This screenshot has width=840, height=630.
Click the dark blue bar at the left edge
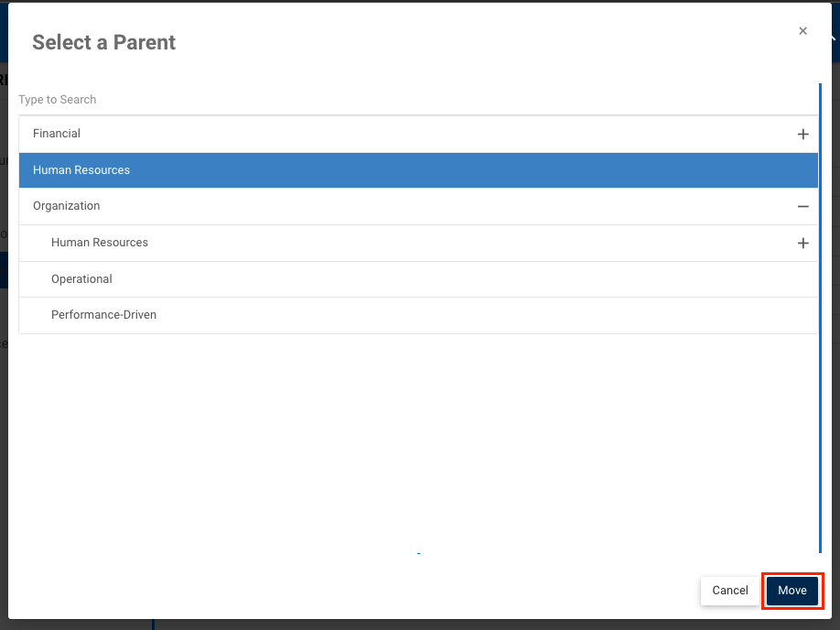tap(4, 270)
